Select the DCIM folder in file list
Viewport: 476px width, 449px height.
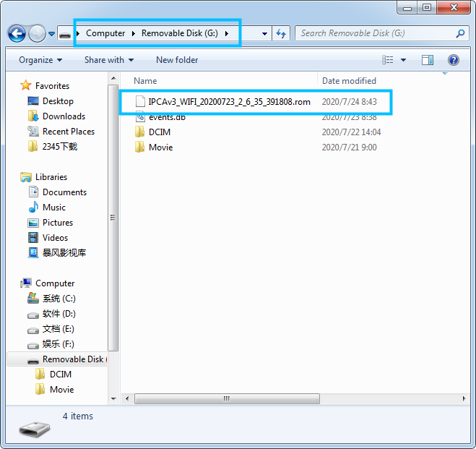click(160, 132)
